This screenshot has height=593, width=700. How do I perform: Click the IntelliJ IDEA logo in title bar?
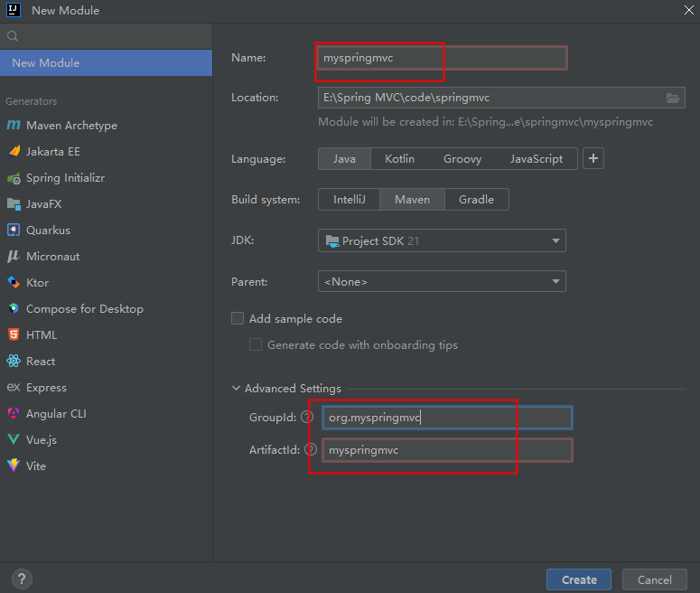pyautogui.click(x=14, y=10)
